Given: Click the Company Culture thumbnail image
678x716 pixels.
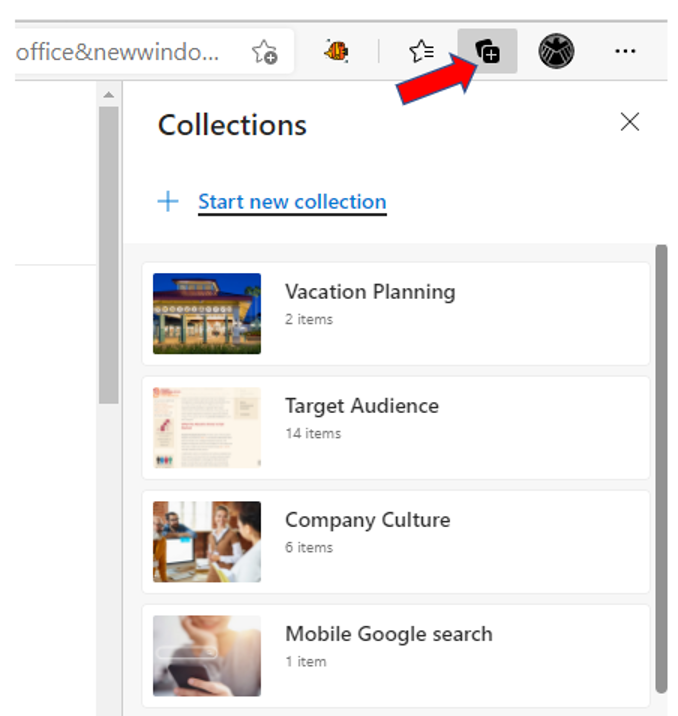Looking at the screenshot, I should 207,541.
